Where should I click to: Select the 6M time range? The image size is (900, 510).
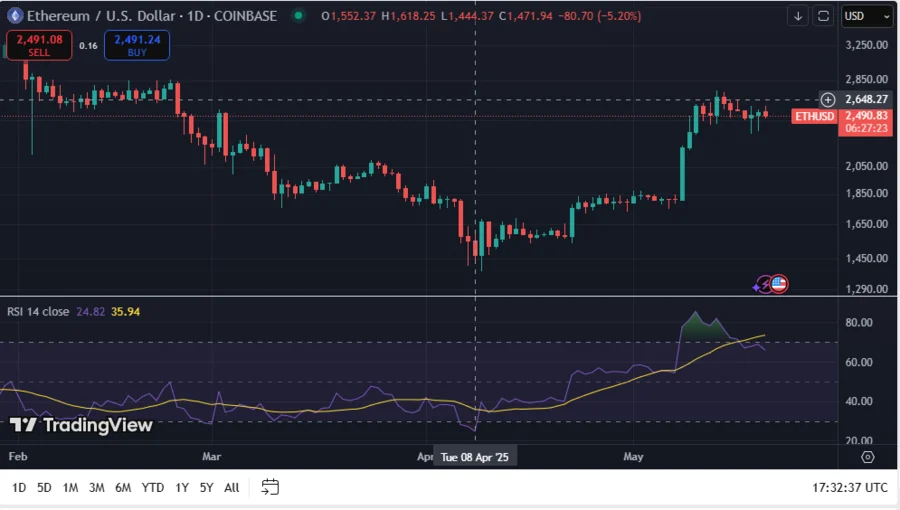pyautogui.click(x=123, y=488)
